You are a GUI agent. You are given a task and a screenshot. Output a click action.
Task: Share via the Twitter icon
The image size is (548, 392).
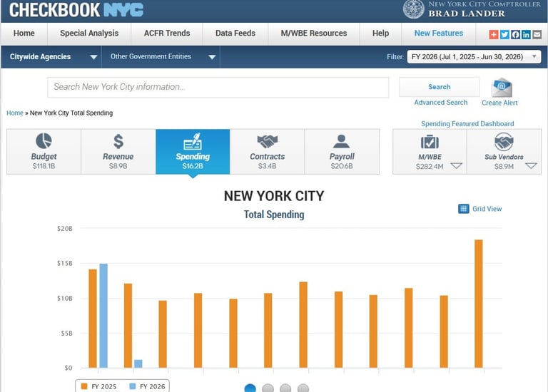(x=504, y=34)
